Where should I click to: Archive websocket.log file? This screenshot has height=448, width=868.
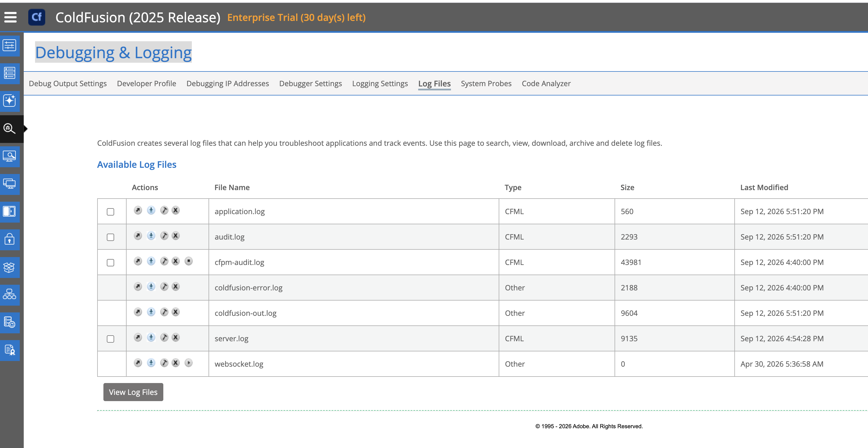164,363
